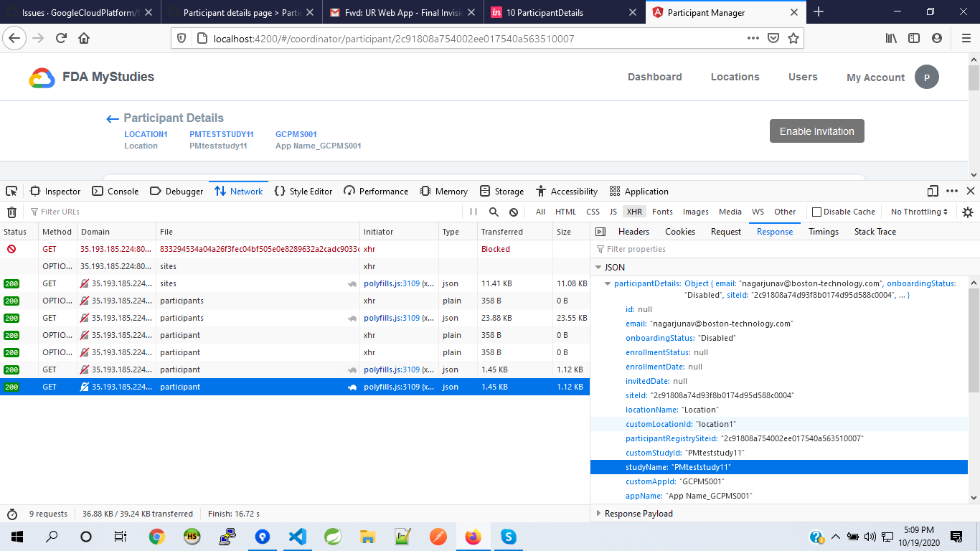
Task: Open request blocking icon in Network toolbar
Action: (x=514, y=212)
